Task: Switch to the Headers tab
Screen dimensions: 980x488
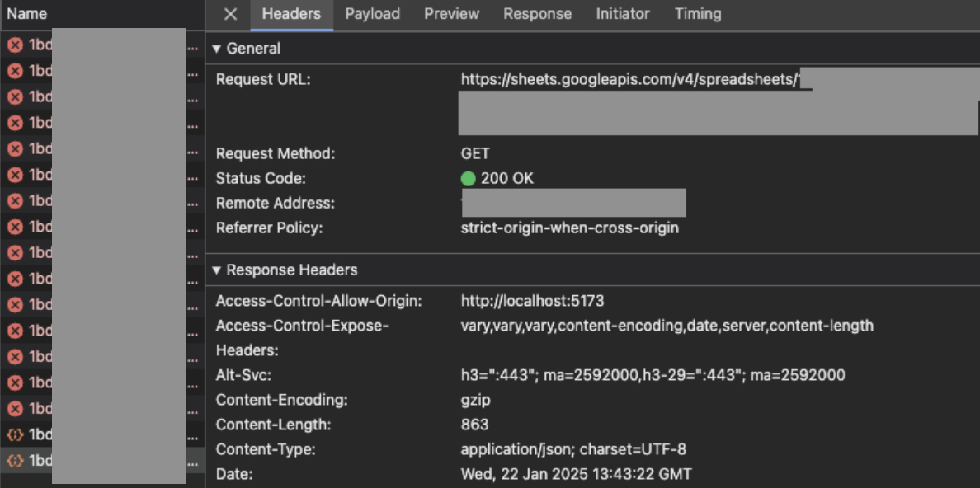Action: click(x=291, y=14)
